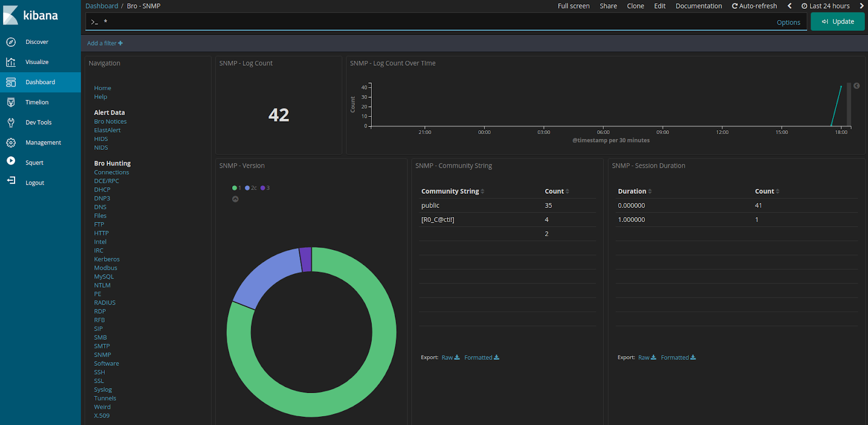
Task: Download Raw export for Session Duration table
Action: [x=647, y=358]
